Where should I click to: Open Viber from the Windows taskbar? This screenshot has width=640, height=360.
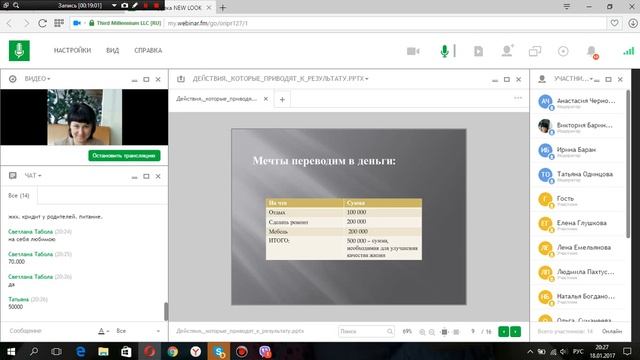click(265, 351)
